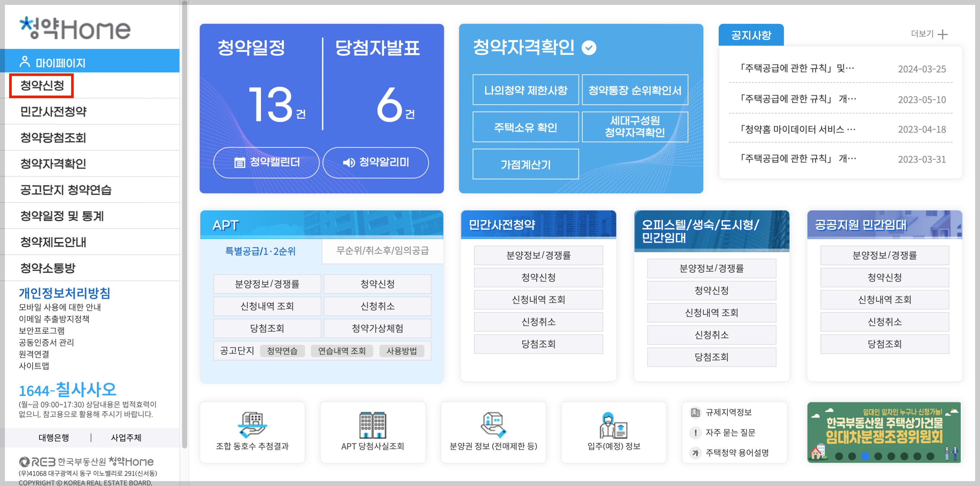Switch to 무순위/취소후/임의공급 tab
Image resolution: width=980 pixels, height=486 pixels.
coord(382,251)
